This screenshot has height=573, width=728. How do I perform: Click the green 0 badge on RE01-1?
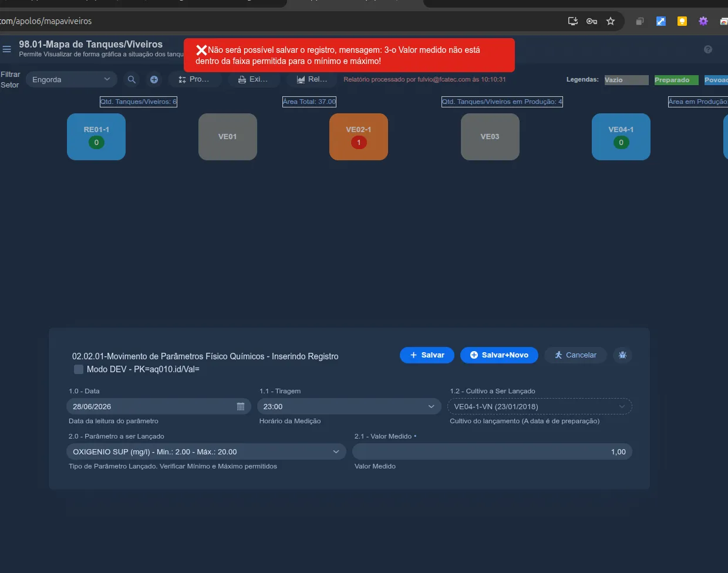click(x=96, y=143)
